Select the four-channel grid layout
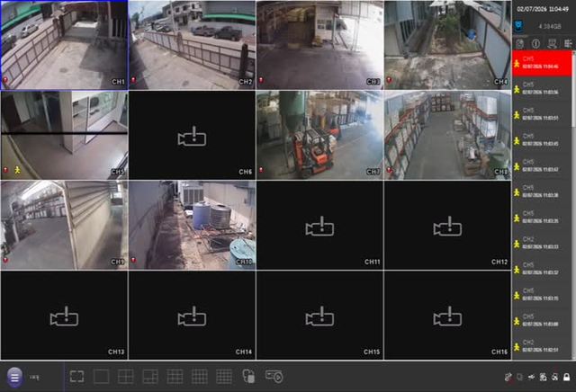 126,376
